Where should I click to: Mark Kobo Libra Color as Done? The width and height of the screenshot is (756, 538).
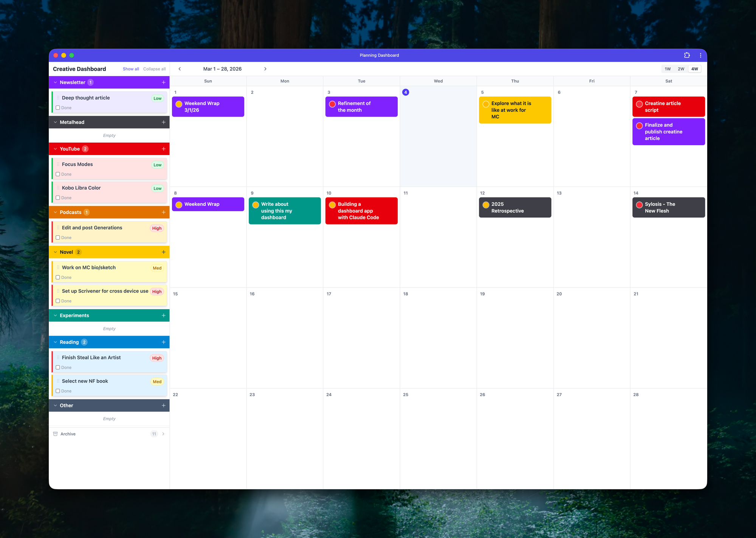coord(58,198)
